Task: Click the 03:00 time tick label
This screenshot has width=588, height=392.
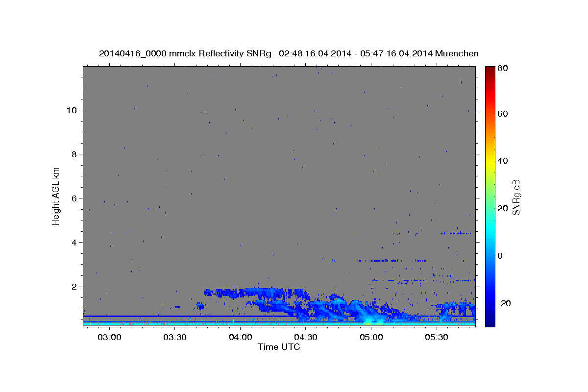Action: pyautogui.click(x=109, y=338)
